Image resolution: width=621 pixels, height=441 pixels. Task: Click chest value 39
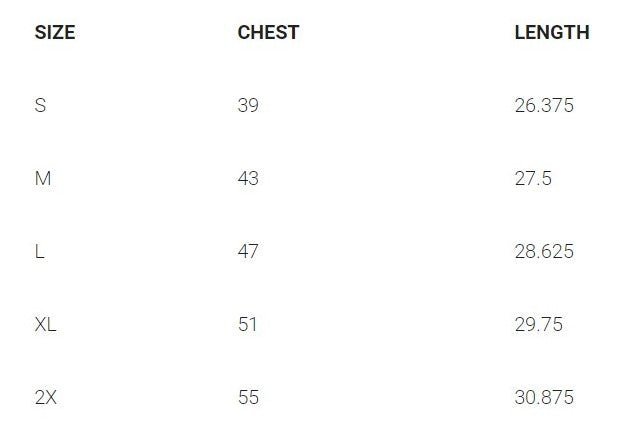(248, 105)
